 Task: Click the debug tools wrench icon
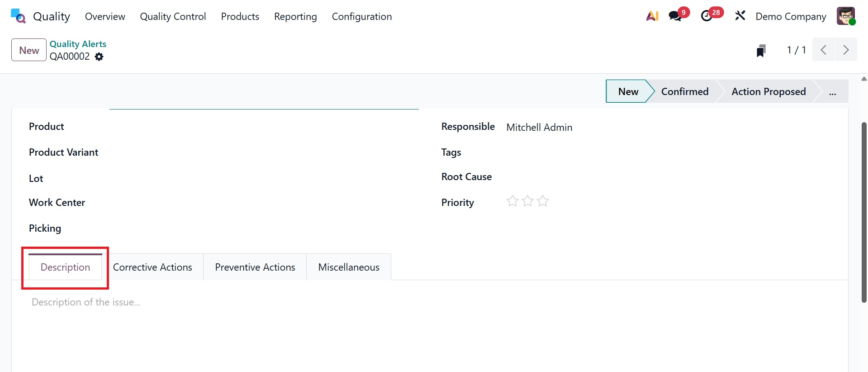click(740, 16)
